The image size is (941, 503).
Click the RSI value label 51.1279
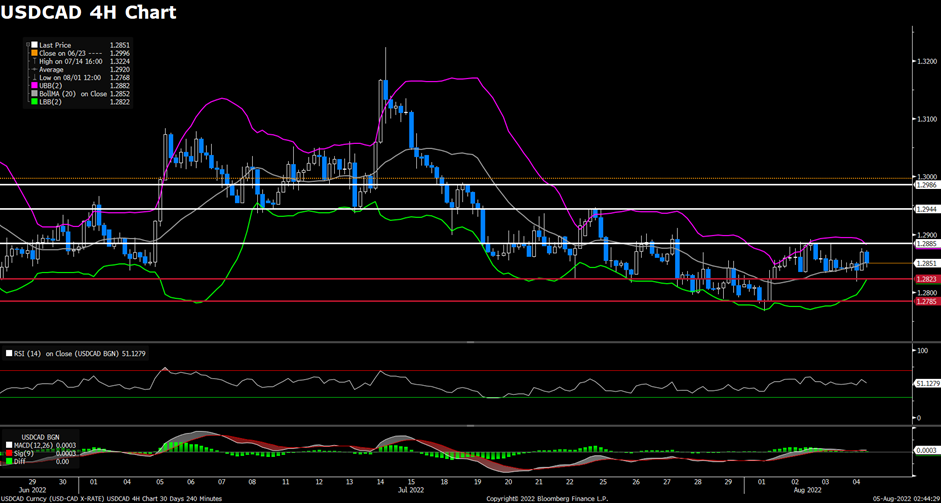(x=926, y=383)
